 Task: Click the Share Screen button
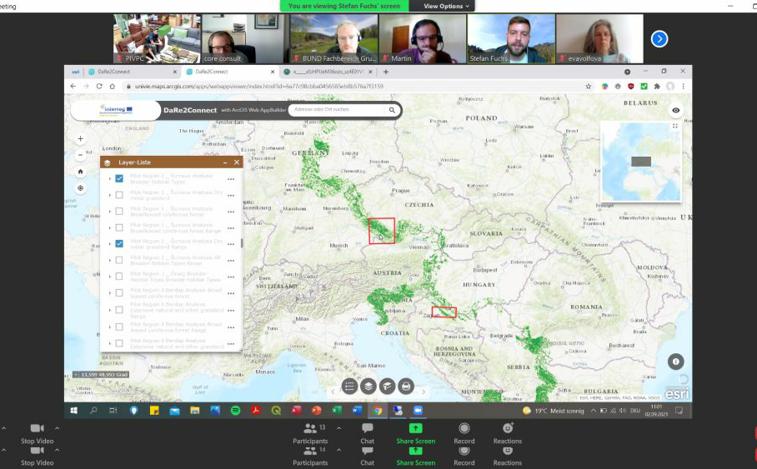click(415, 433)
